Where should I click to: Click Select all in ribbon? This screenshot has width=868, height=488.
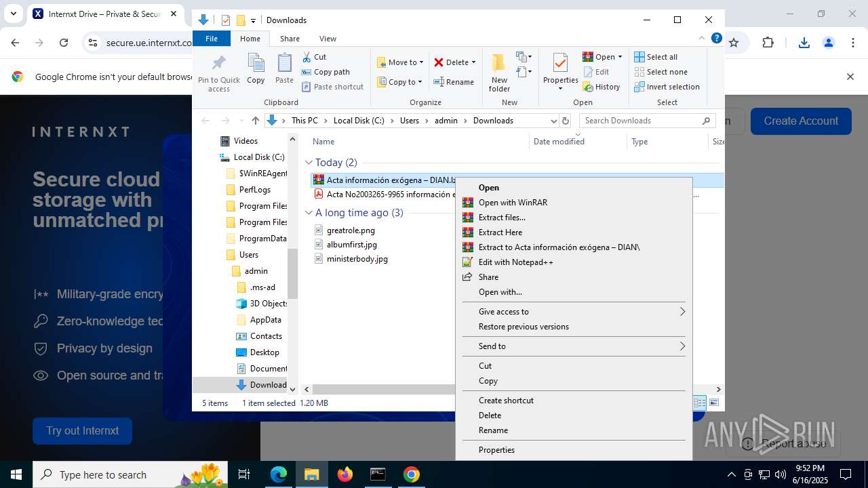(656, 57)
